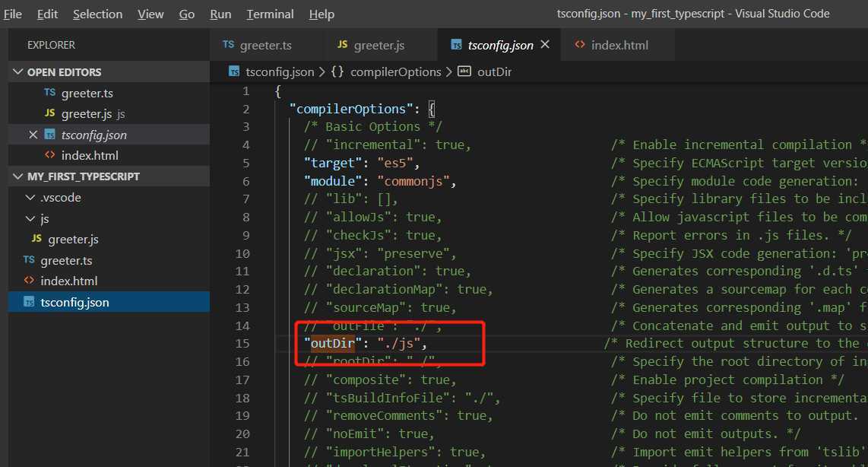Viewport: 868px width, 467px height.
Task: Open the File menu
Action: (x=12, y=14)
